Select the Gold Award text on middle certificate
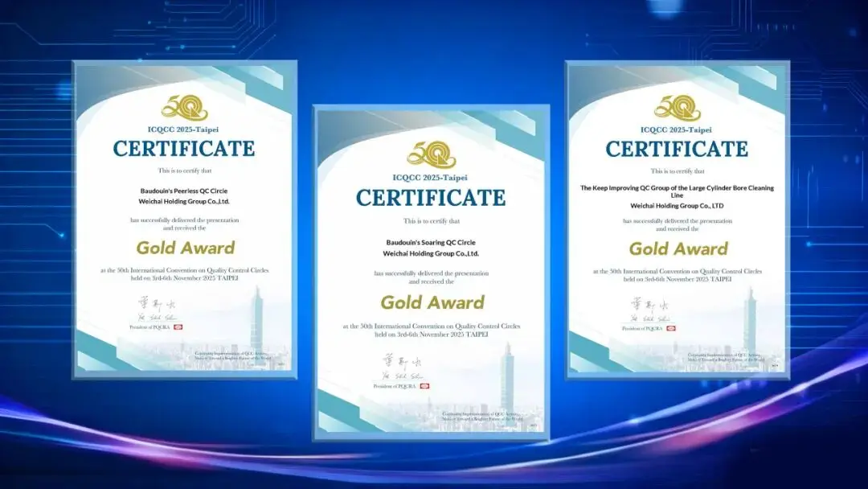Screen dimensions: 868x489 click(432, 302)
